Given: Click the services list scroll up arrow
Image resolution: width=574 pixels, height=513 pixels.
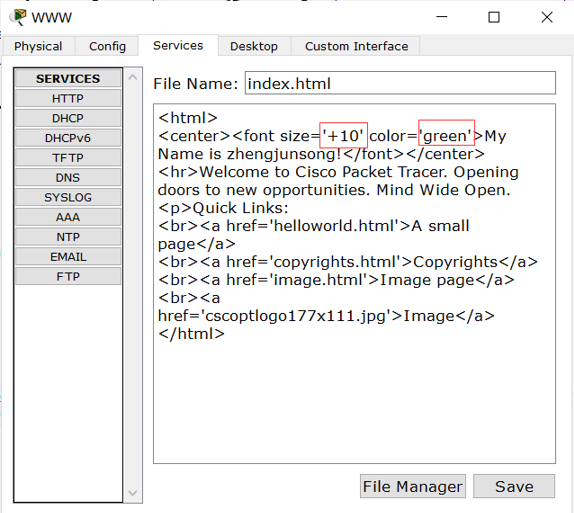Looking at the screenshot, I should point(133,77).
